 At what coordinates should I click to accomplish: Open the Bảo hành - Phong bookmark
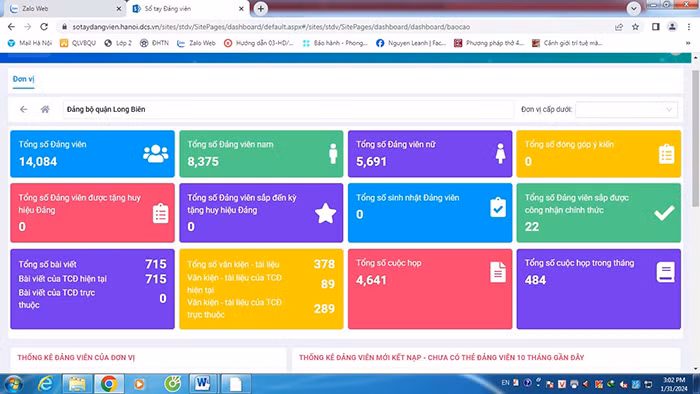pos(334,43)
